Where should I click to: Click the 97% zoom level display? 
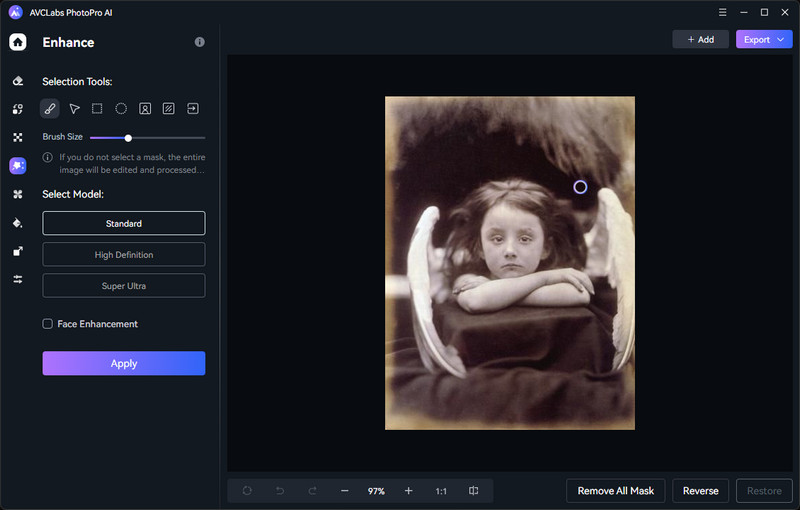376,491
